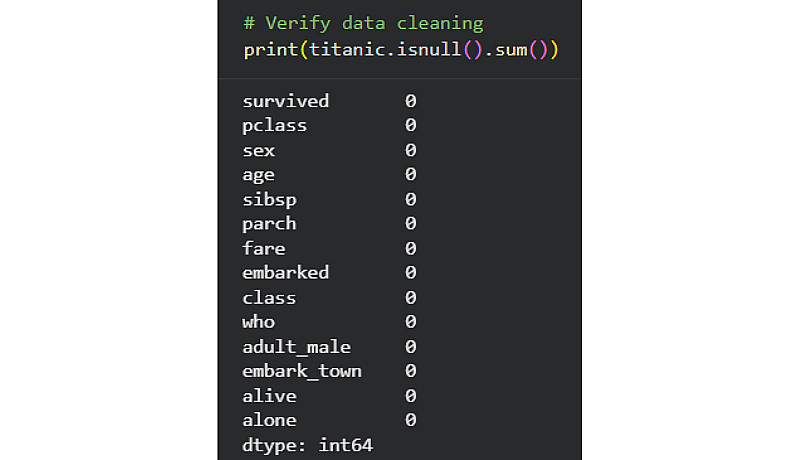Click the class row label in output
Image resolution: width=800 pixels, height=460 pixels.
[x=269, y=297]
